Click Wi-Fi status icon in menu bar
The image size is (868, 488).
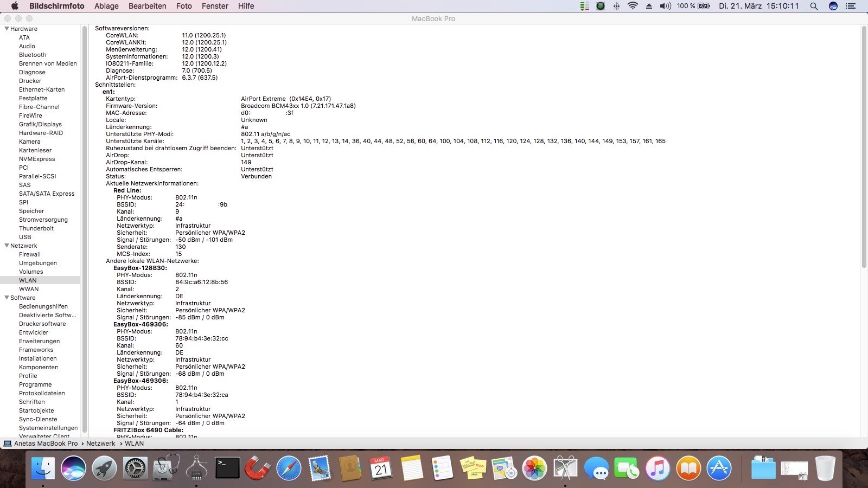633,6
